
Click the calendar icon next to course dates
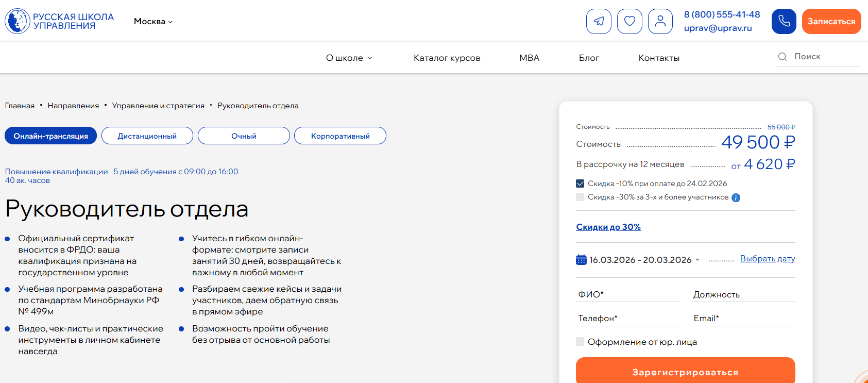[581, 260]
